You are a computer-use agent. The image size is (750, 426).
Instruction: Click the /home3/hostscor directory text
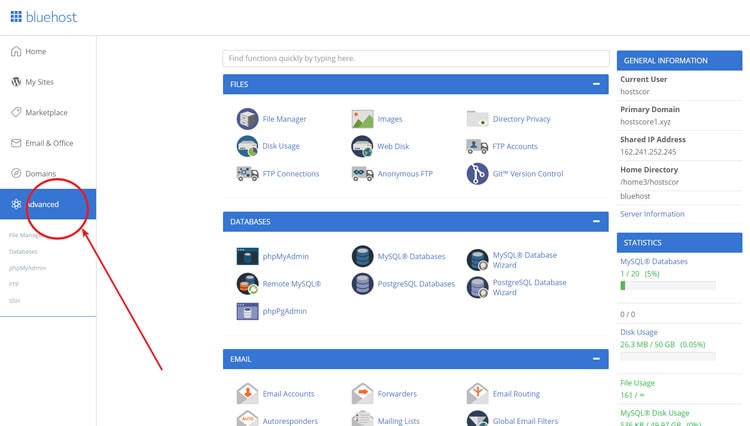pyautogui.click(x=649, y=182)
